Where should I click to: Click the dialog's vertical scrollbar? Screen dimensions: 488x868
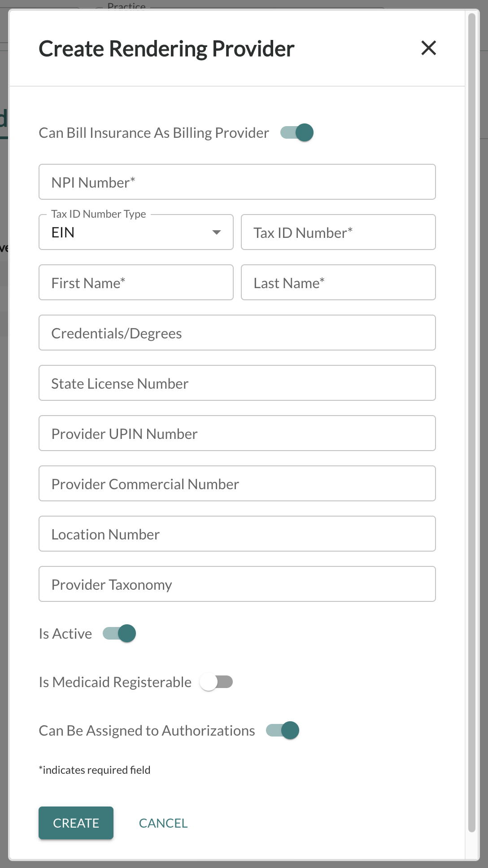pyautogui.click(x=471, y=423)
